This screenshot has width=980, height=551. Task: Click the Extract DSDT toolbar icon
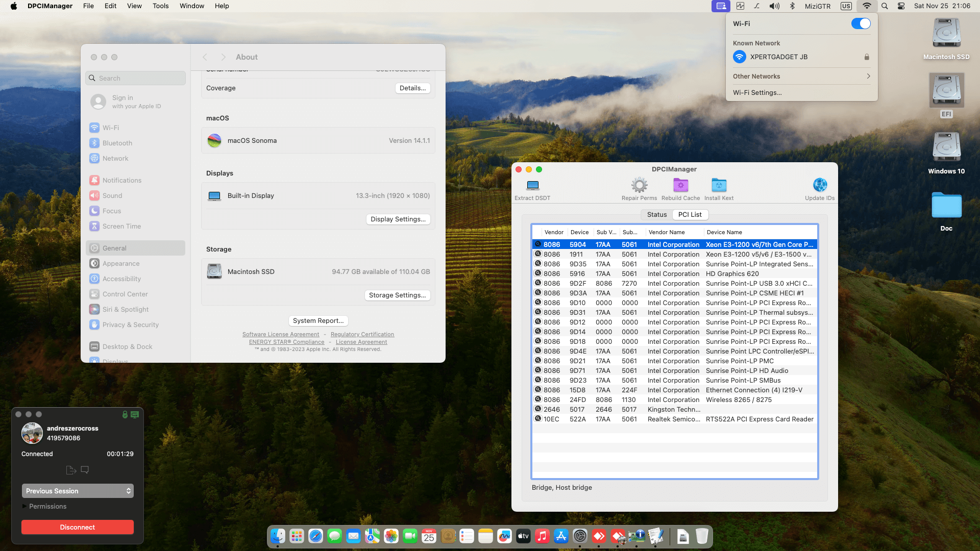tap(532, 185)
